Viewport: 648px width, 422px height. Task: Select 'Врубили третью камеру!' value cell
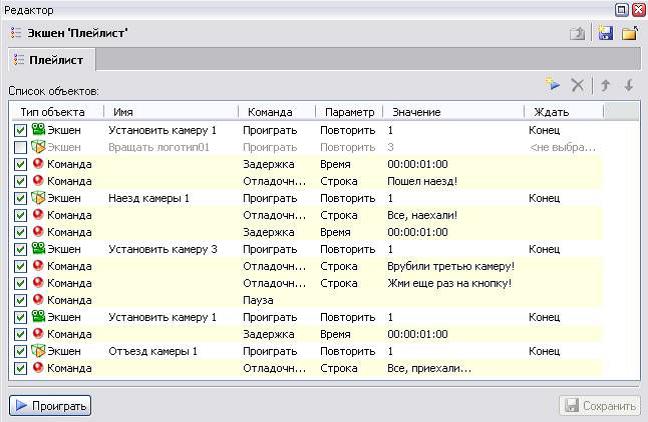pyautogui.click(x=451, y=266)
